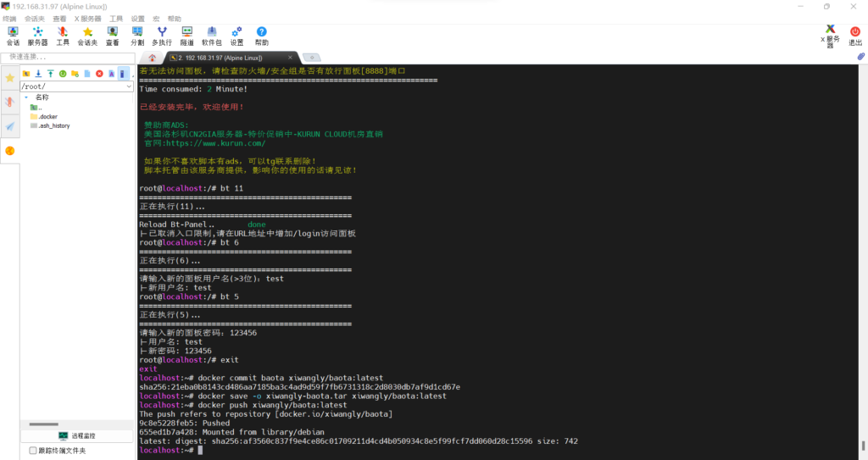Click the 'Time consumed: 2 Minute!' line
This screenshot has height=460, width=868.
[x=193, y=89]
